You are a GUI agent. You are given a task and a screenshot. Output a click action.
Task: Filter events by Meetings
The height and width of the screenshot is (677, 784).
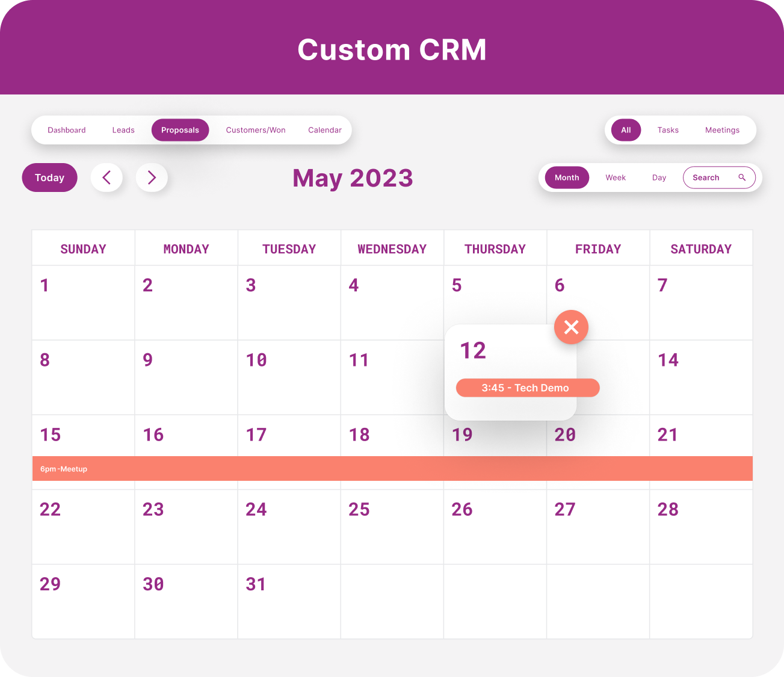[722, 130]
